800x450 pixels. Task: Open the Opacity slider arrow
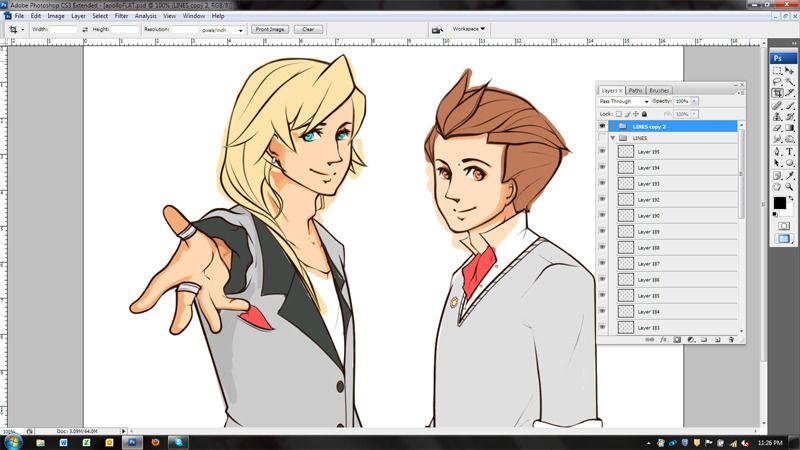coord(694,101)
